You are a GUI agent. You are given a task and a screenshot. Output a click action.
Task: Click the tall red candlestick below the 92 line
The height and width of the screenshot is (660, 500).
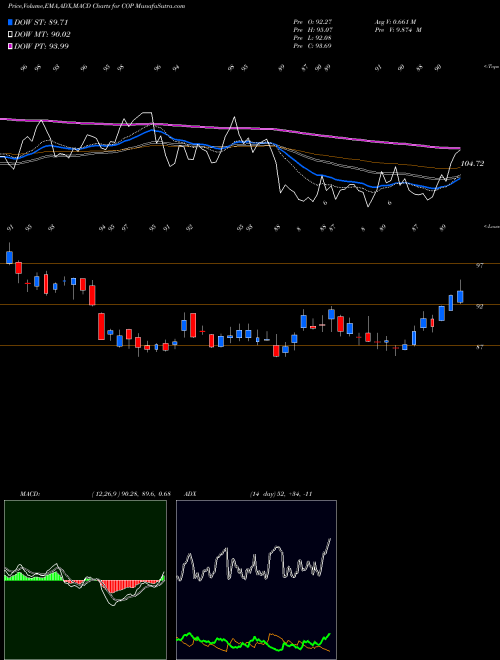pyautogui.click(x=101, y=326)
